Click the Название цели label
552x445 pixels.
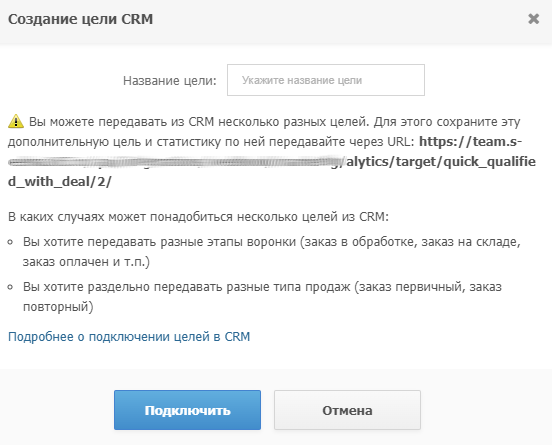(x=170, y=81)
